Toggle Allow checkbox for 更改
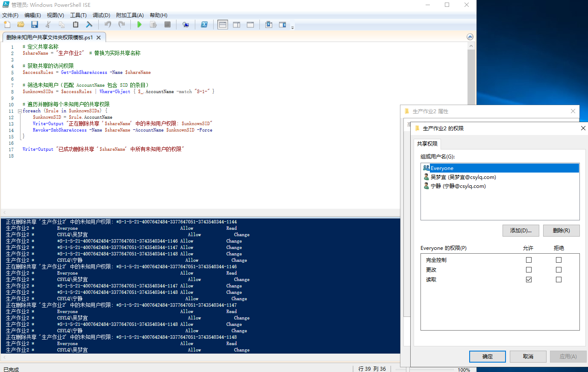588x372 pixels. tap(529, 269)
